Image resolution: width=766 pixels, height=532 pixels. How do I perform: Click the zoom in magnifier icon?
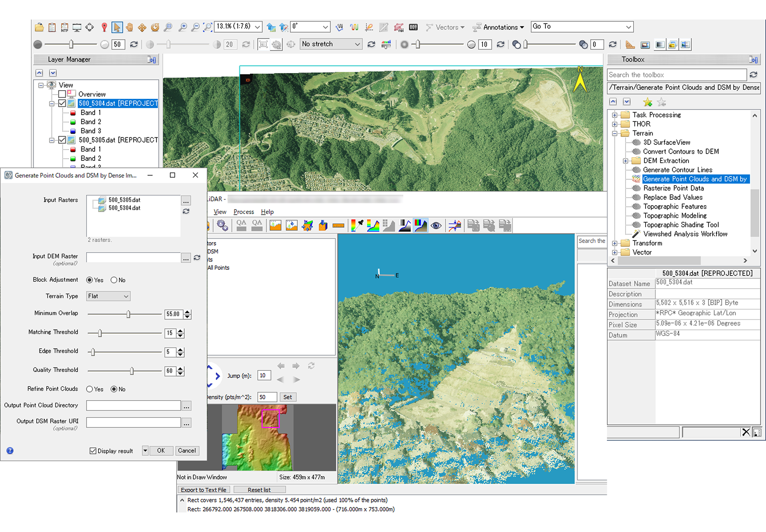pyautogui.click(x=182, y=27)
